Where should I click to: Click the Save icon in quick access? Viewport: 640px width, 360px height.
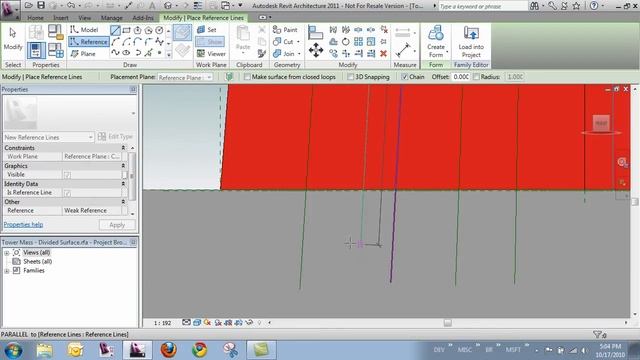(41, 5)
